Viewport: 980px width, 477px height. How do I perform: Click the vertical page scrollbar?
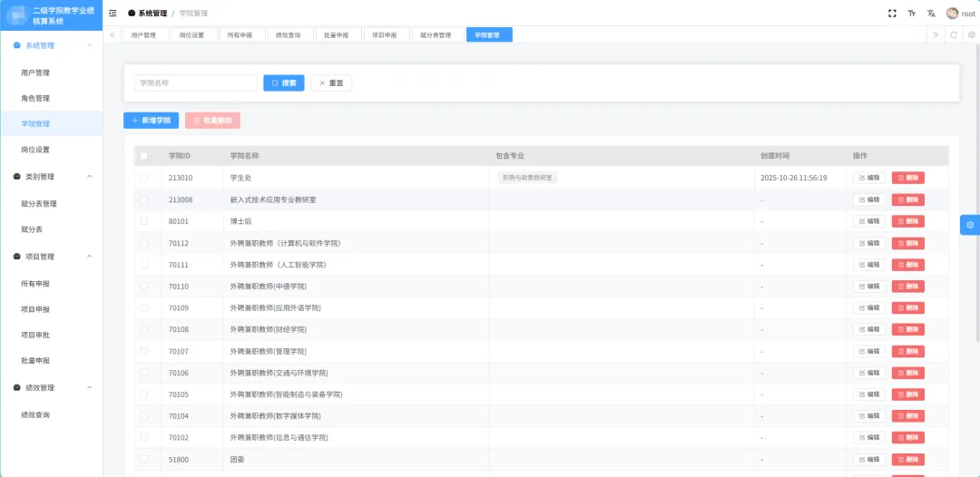tap(977, 193)
